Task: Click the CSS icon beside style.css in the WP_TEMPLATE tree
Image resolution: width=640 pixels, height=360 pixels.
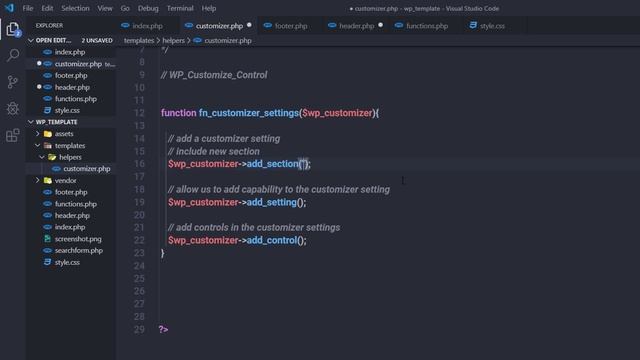Action: [x=48, y=262]
